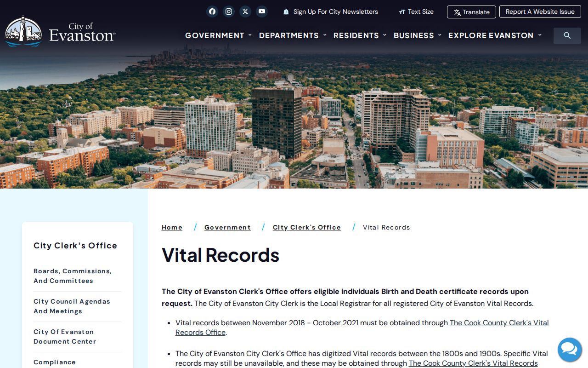Go to Government breadcrumb link

click(227, 227)
